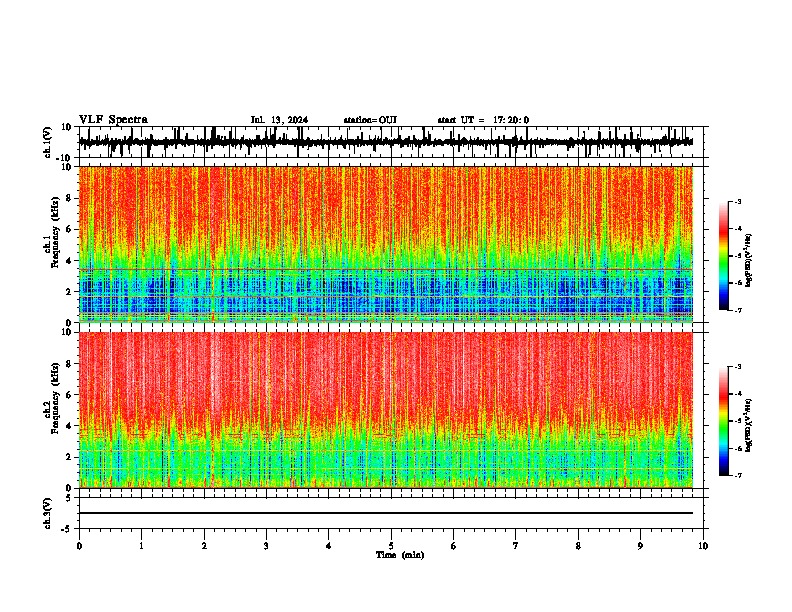The height and width of the screenshot is (612, 792).
Task: Select the "start UT = 17:20:0" header text
Action: (483, 120)
